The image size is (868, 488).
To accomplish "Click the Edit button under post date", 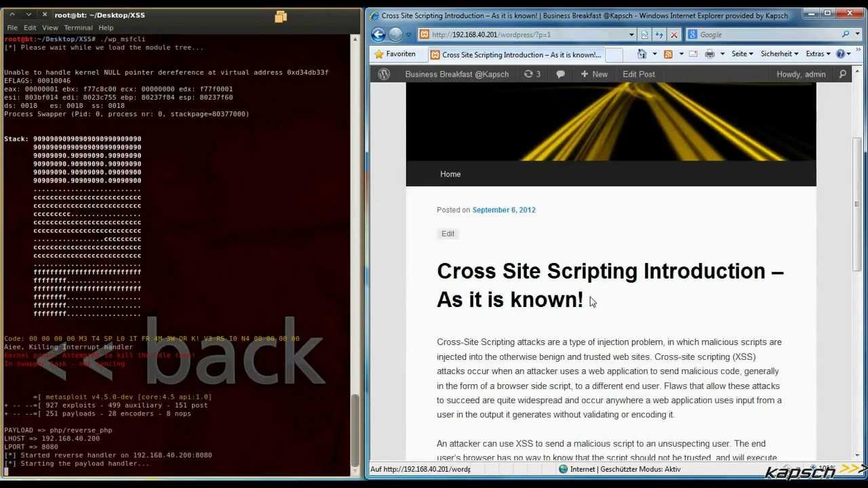I will coord(448,234).
